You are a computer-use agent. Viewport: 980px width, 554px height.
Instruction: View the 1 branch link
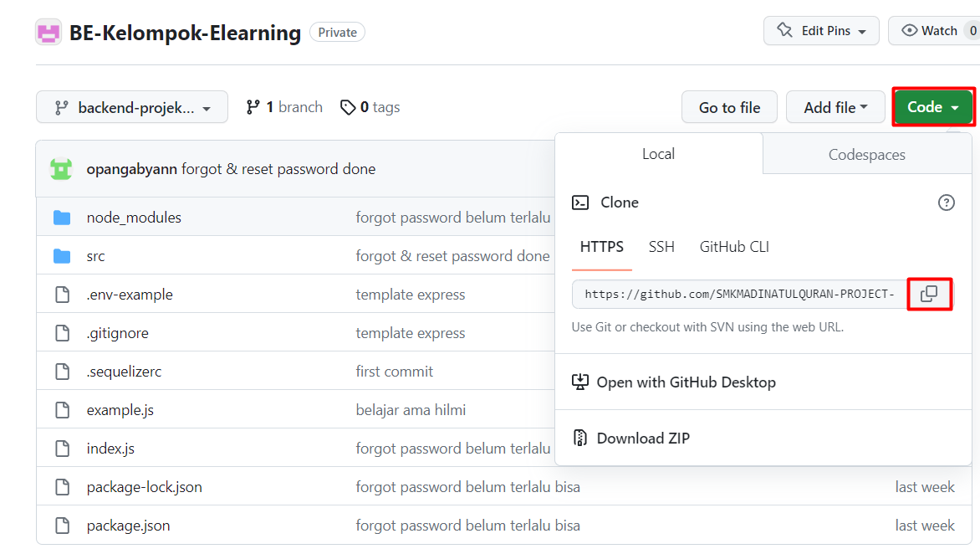click(284, 108)
